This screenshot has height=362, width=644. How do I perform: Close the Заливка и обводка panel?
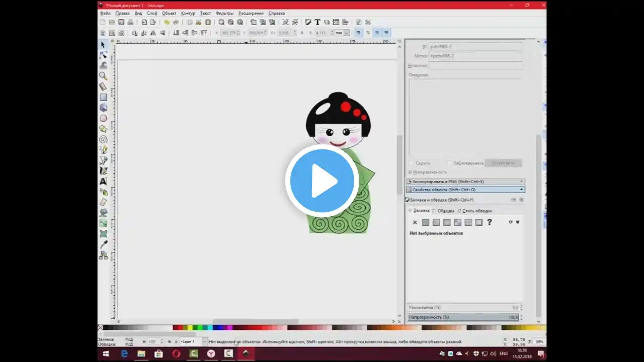pyautogui.click(x=521, y=200)
